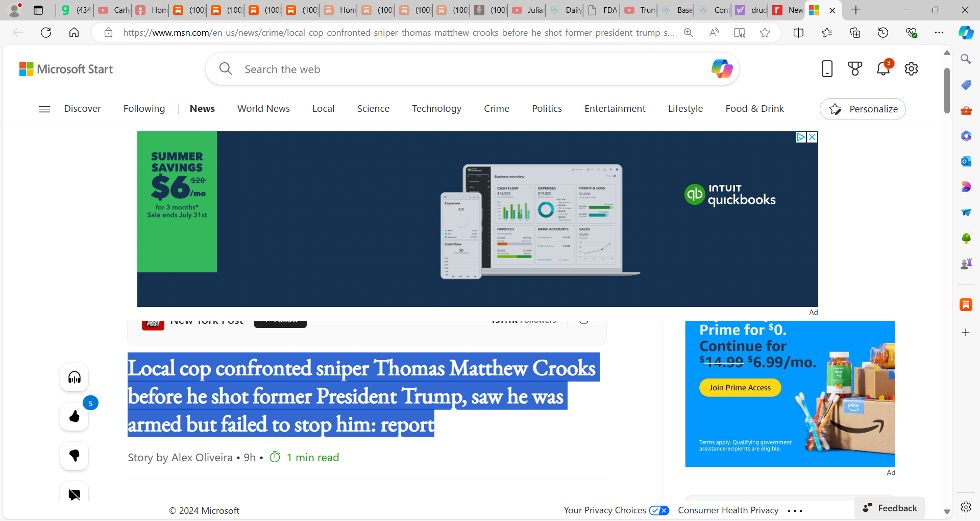The image size is (980, 521).
Task: Toggle Your Privacy Choices icon
Action: point(659,510)
